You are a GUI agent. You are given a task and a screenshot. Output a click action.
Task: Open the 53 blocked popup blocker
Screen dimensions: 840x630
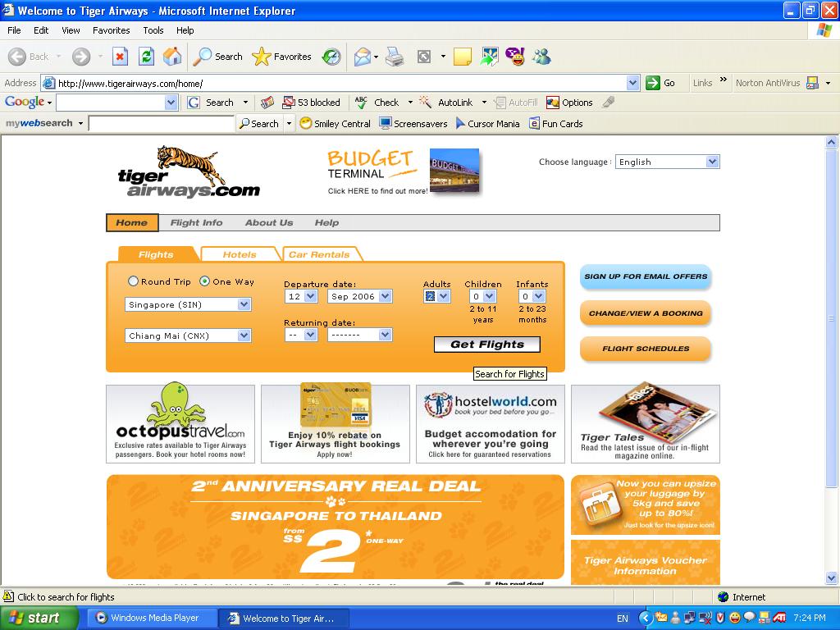click(x=311, y=103)
